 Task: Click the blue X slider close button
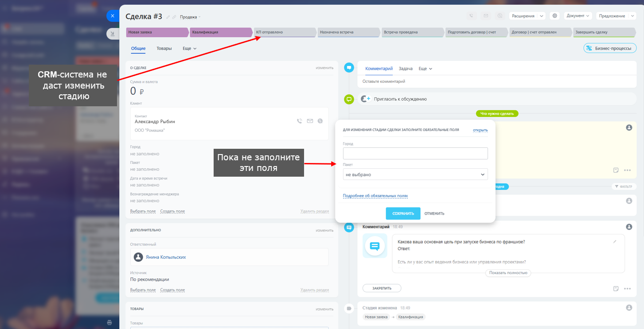[113, 16]
